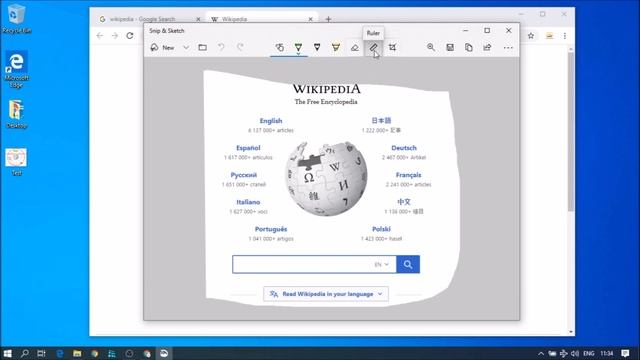Image resolution: width=640 pixels, height=360 pixels.
Task: Switch input language via ENG
Action: (x=589, y=353)
